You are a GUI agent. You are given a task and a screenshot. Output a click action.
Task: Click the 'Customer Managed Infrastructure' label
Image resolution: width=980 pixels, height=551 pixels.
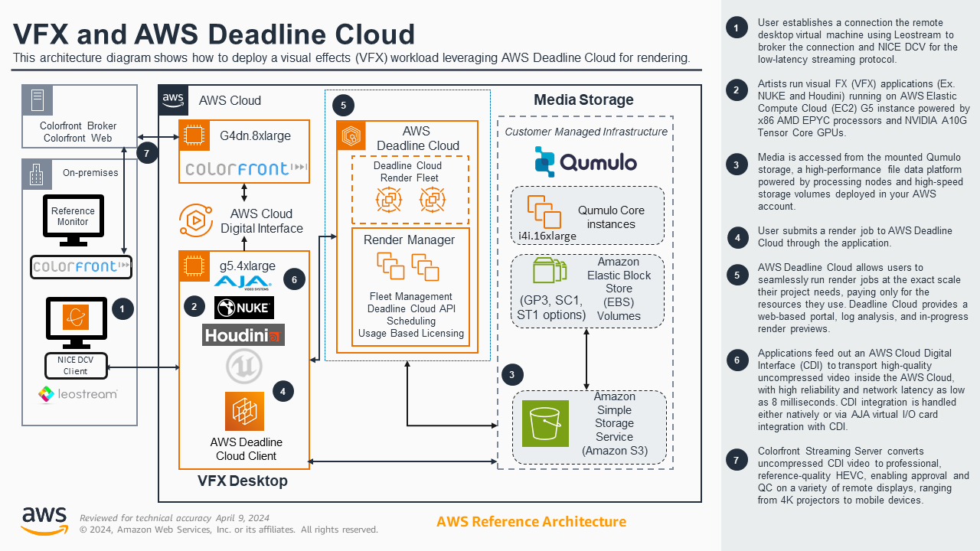point(586,132)
